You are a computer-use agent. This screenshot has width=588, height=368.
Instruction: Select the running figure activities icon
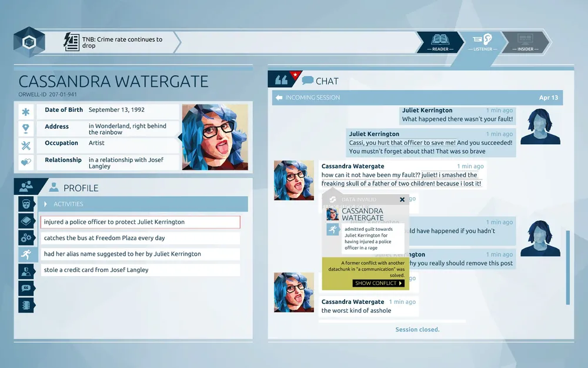[x=26, y=254]
